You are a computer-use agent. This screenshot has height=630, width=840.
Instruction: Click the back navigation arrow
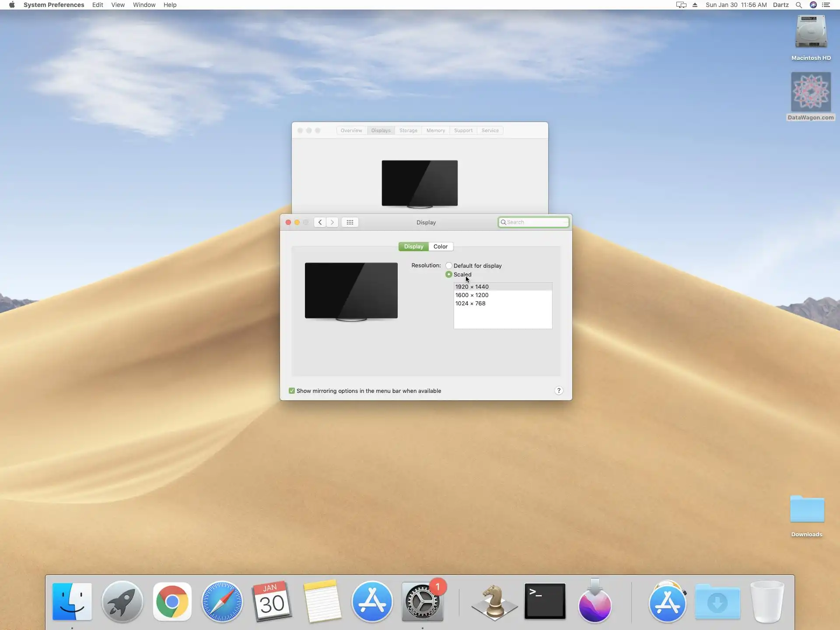320,222
